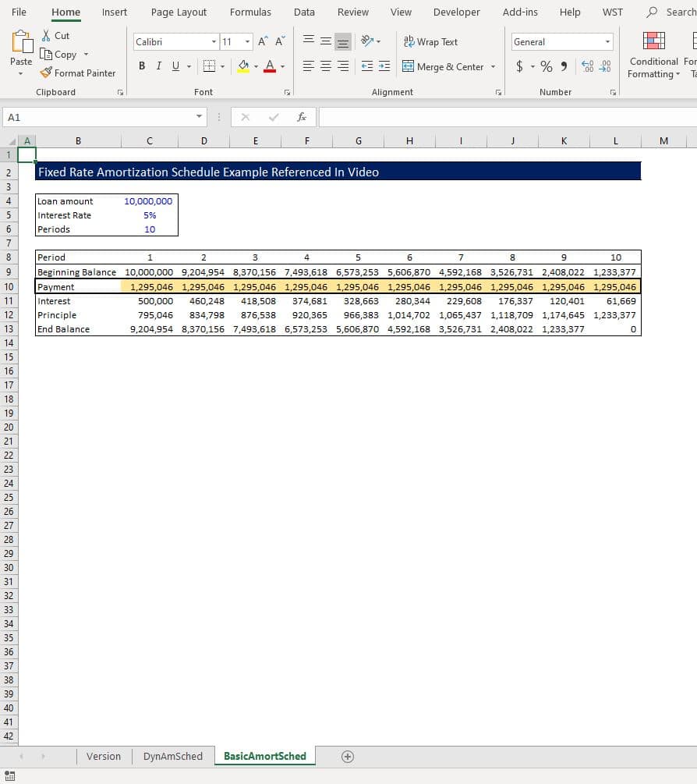This screenshot has height=784, width=697.
Task: Apply borders using the Borders icon
Action: 209,66
